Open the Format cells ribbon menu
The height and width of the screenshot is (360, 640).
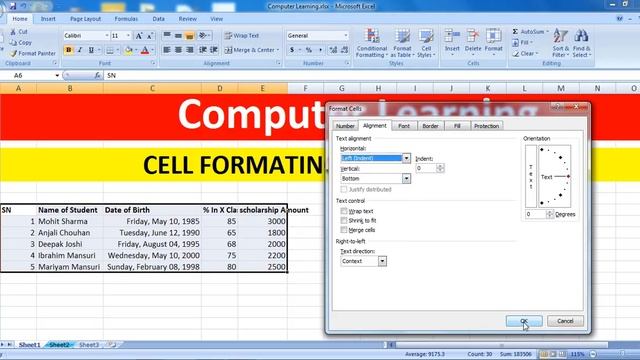[493, 42]
